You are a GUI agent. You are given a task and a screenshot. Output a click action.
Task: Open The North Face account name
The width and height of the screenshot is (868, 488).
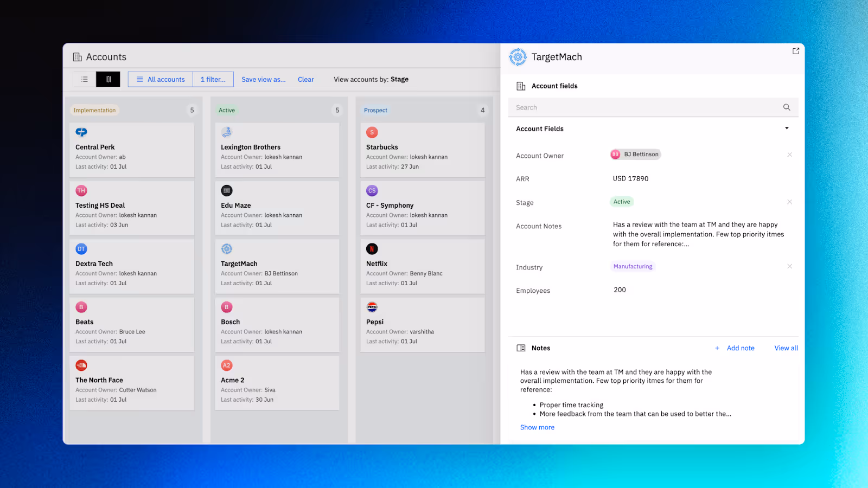tap(99, 380)
